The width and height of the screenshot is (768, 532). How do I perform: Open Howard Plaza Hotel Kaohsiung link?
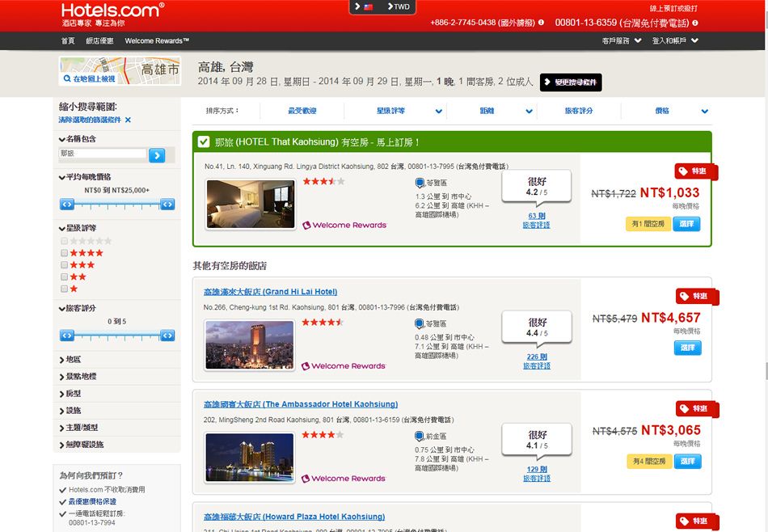pos(294,517)
